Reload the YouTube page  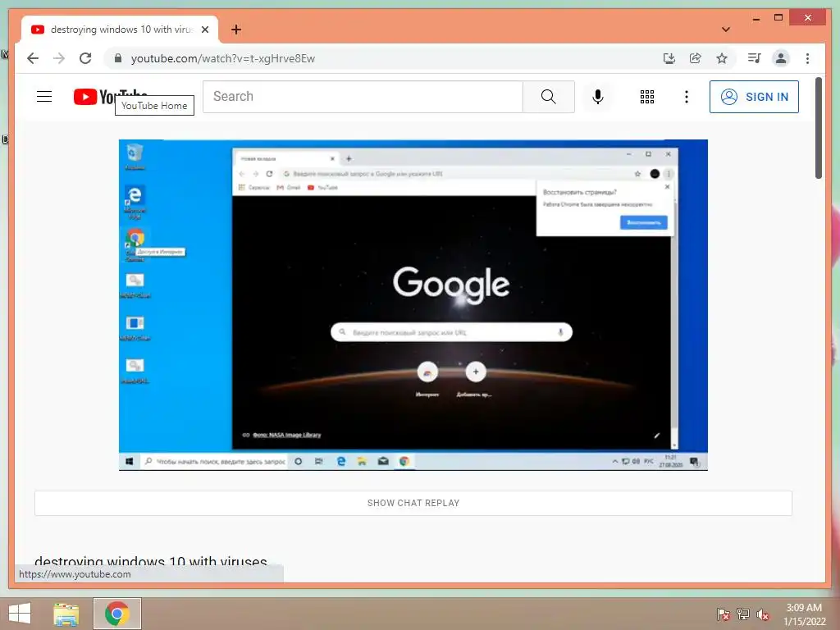click(x=85, y=58)
